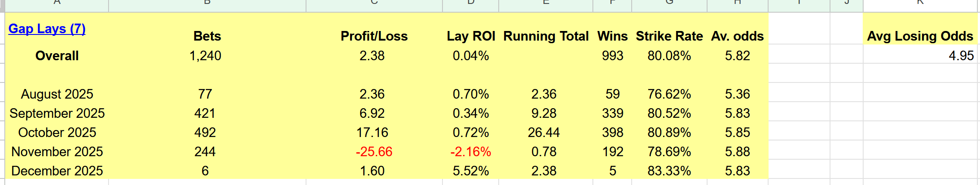Viewport: 980px width, 185px height.
Task: Select the Overall row label cell
Action: coord(57,56)
